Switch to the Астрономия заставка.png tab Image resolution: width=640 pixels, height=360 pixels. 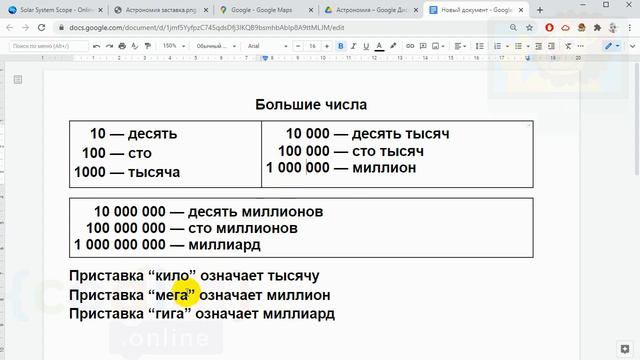click(161, 10)
